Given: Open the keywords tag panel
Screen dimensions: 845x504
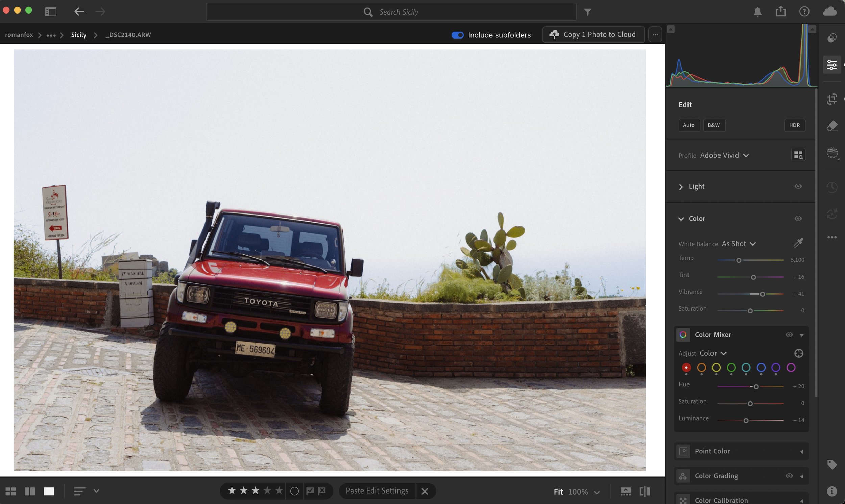Looking at the screenshot, I should [x=832, y=464].
